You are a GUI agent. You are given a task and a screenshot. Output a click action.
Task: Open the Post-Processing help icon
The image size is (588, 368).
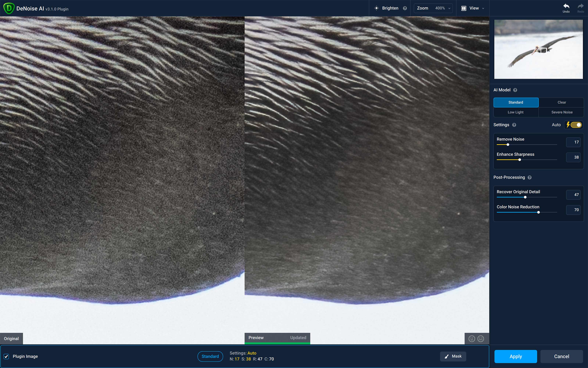[x=530, y=177]
